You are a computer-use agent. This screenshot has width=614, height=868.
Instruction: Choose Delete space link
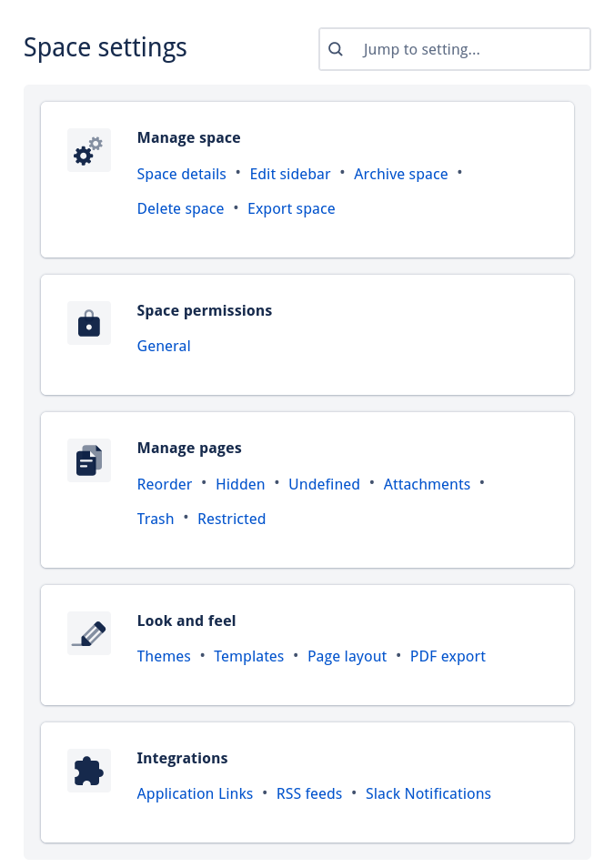pyautogui.click(x=180, y=208)
